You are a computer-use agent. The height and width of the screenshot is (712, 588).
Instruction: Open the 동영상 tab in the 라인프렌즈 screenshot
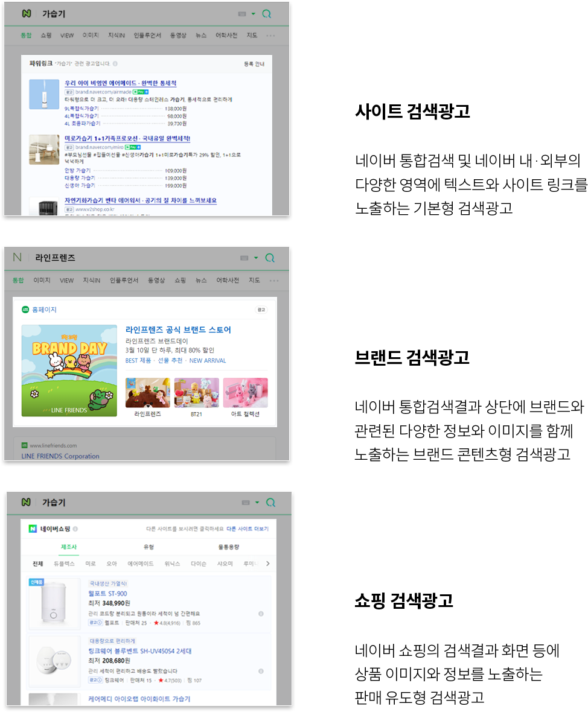(x=156, y=280)
